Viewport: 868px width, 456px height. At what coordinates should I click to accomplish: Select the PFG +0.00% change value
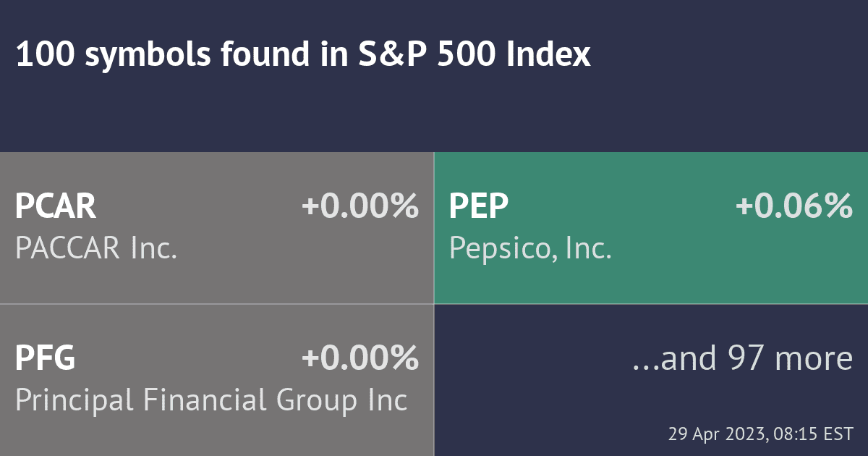pyautogui.click(x=360, y=358)
